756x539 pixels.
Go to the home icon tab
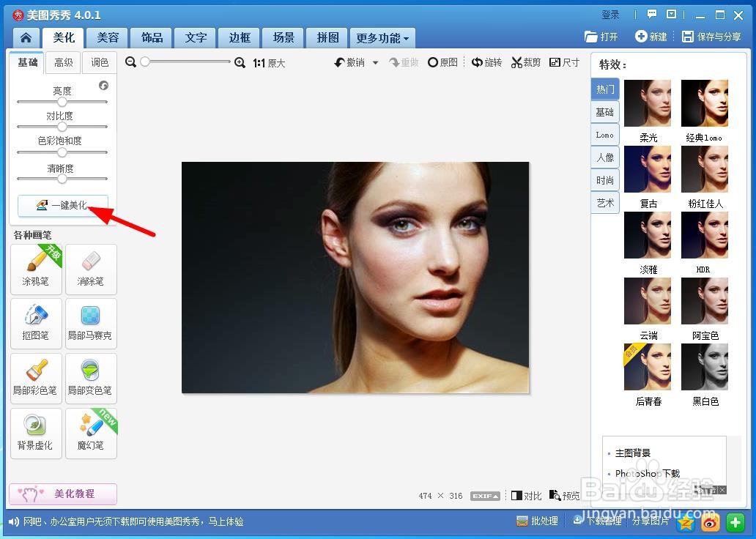pos(26,37)
